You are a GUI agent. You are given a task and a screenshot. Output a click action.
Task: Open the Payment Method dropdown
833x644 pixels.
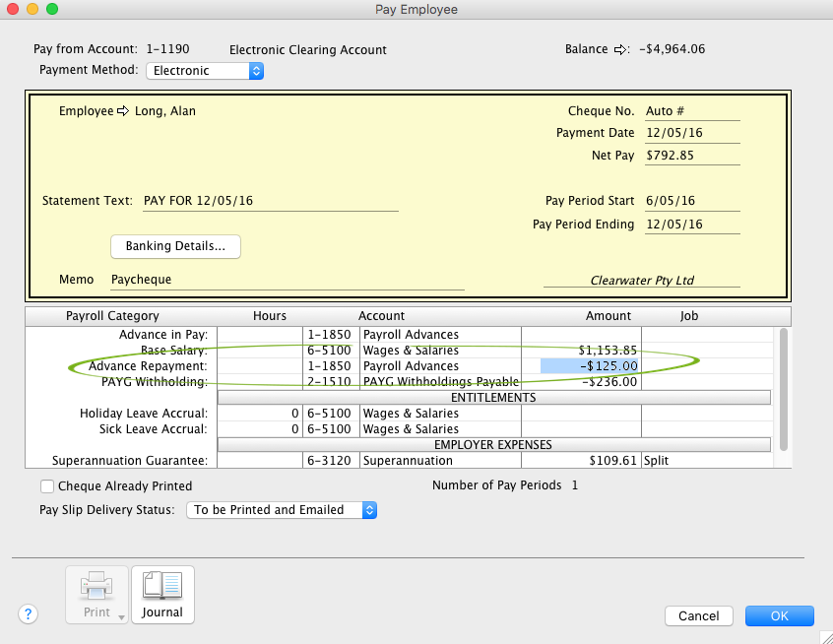(205, 71)
